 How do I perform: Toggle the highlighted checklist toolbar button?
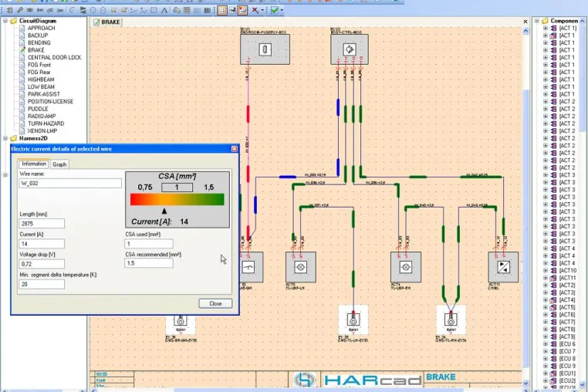(x=242, y=11)
